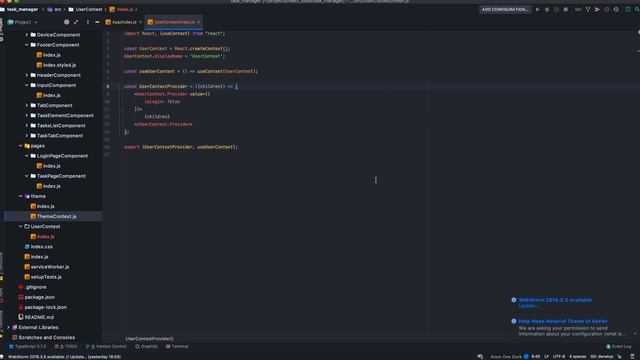Viewport: 640px width, 360px height.
Task: Expand the TaskTabComponent folder
Action: coord(27,136)
